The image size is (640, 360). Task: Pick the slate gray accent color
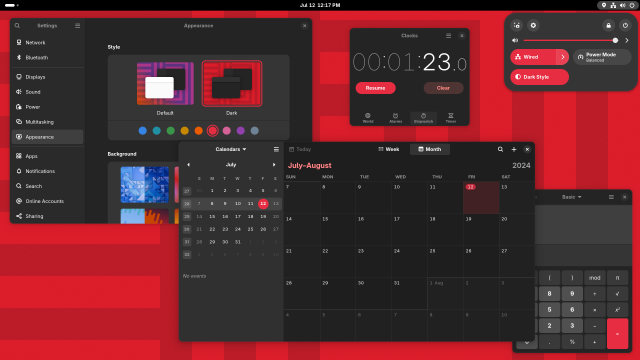[255, 131]
